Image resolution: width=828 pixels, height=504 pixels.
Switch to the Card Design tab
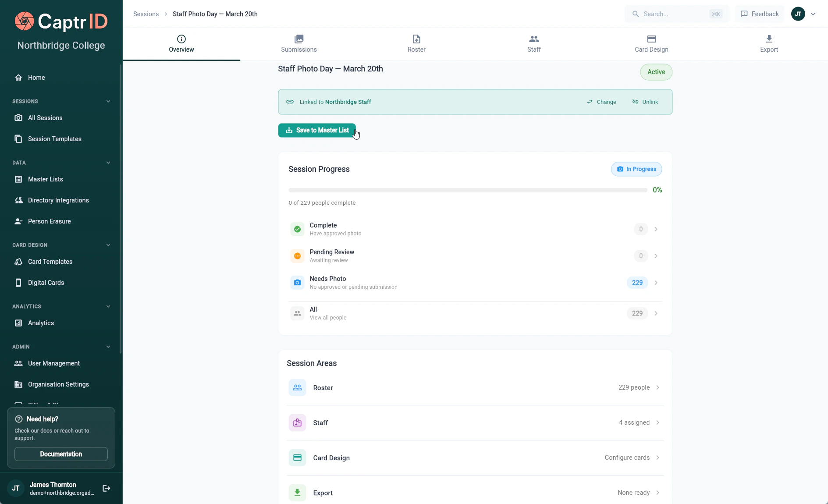[x=651, y=44]
